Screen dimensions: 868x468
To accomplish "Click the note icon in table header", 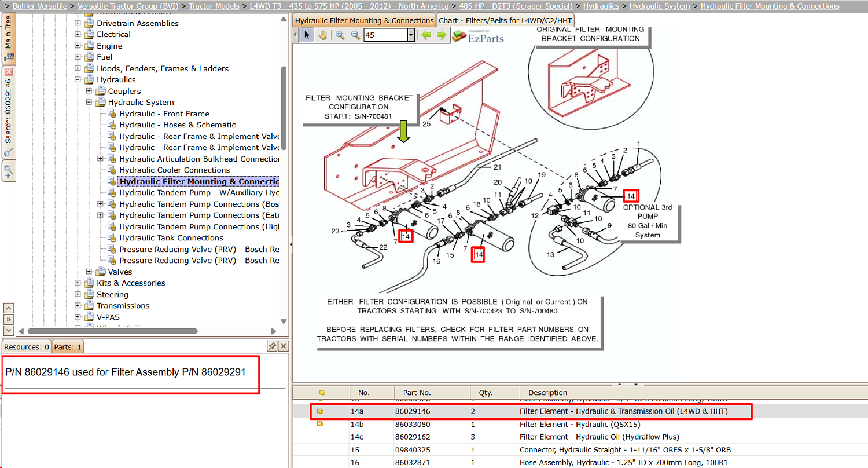I will click(321, 392).
